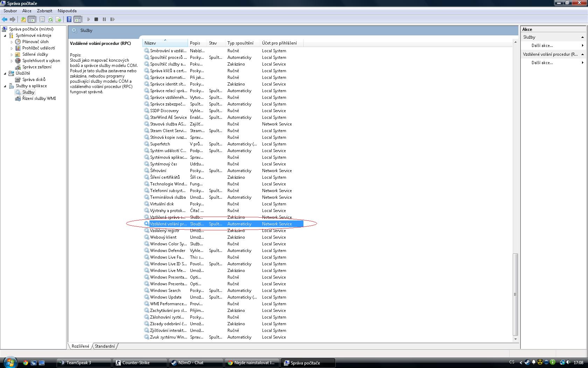Screen dimensions: 588x368
Task: Click the gear icon of Windows Search service
Action: (147, 291)
